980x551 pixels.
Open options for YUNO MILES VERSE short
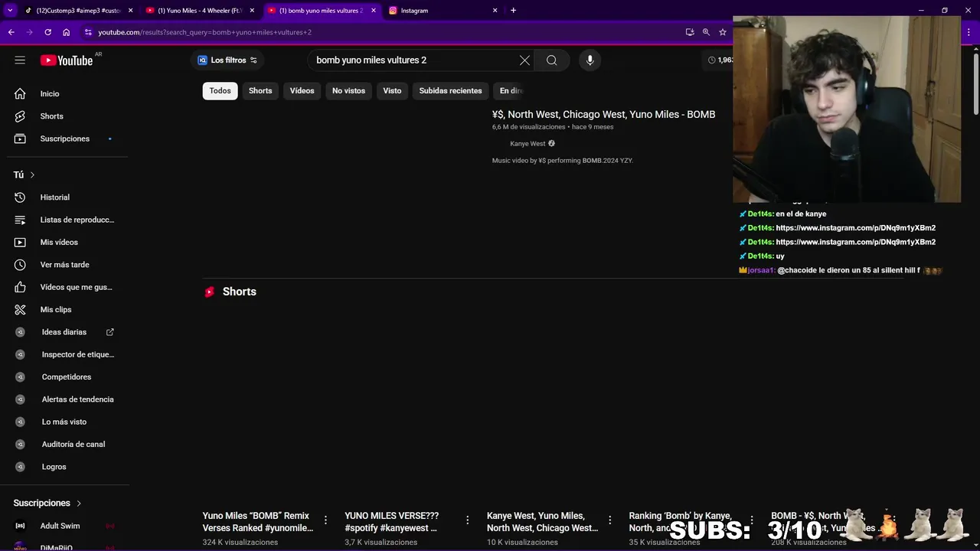[468, 520]
